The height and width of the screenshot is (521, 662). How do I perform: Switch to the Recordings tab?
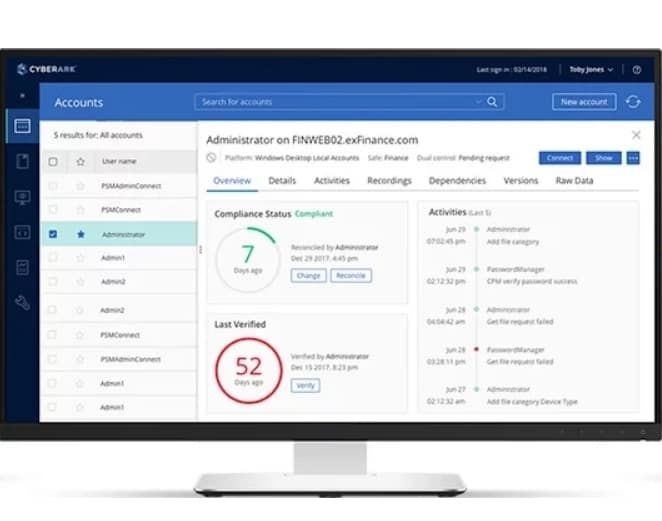(x=389, y=181)
